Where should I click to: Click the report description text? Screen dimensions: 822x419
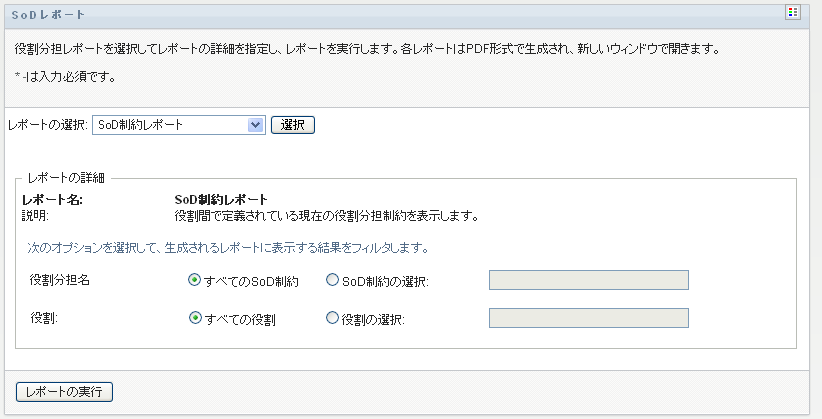coord(325,214)
